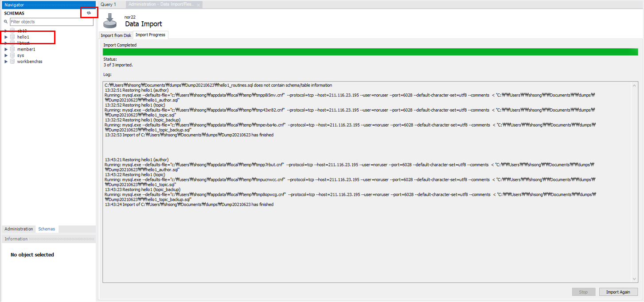Click log line '13:32:53 Import of ... has finished'
Screen dimensions: 644x302
189,135
